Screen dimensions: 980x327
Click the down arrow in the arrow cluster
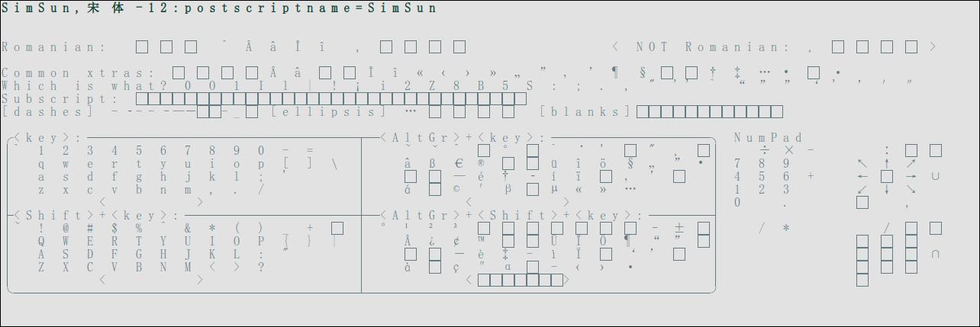pyautogui.click(x=886, y=189)
